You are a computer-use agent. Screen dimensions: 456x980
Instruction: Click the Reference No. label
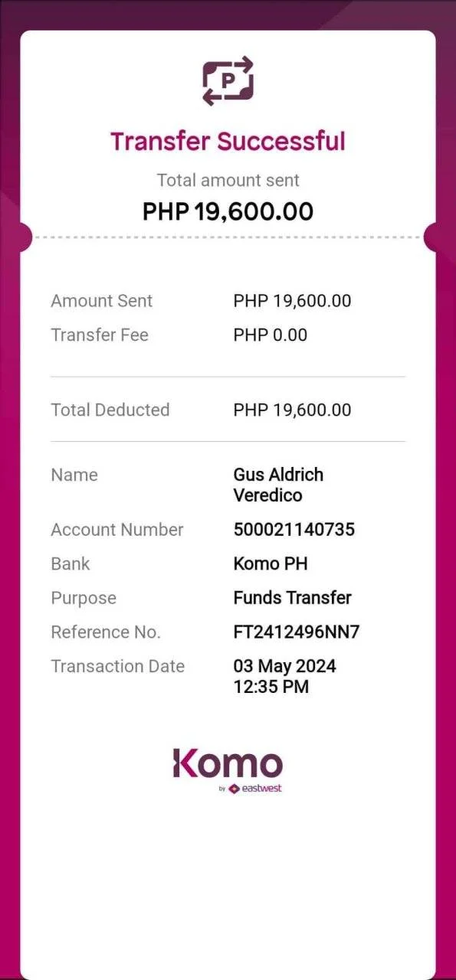(106, 632)
